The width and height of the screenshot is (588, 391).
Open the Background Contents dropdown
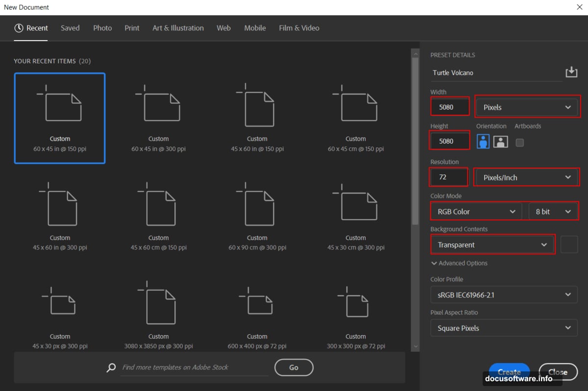492,244
